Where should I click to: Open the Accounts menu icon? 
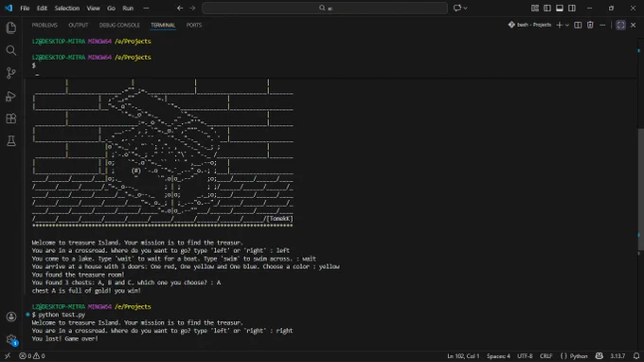coord(11,317)
